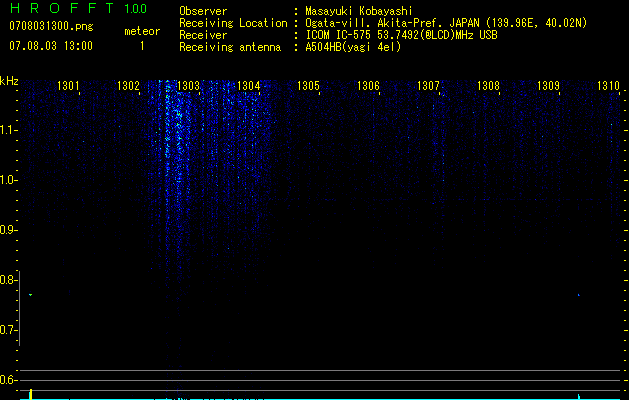Click the yellow signal-level spike at bottom left
The image size is (629, 400).
coord(30,394)
